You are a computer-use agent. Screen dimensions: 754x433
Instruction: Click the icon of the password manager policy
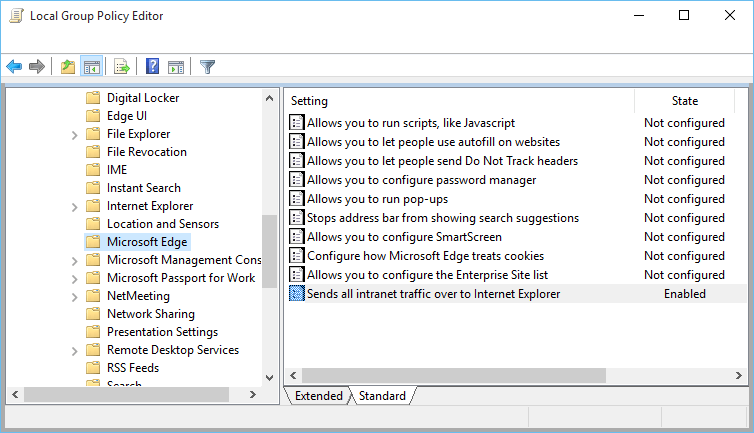pyautogui.click(x=297, y=180)
